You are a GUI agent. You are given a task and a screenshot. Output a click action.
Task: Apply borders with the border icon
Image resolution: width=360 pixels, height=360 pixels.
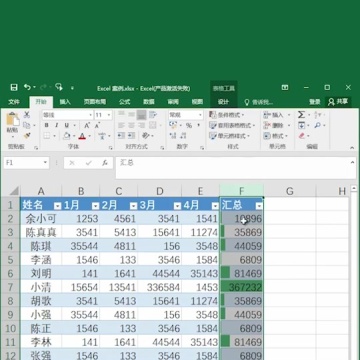(47, 136)
